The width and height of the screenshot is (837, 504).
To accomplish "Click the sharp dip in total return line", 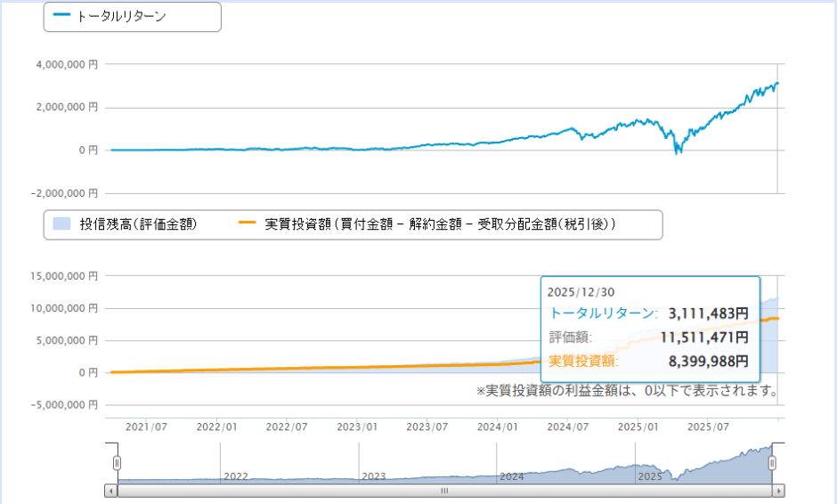I will point(677,150).
